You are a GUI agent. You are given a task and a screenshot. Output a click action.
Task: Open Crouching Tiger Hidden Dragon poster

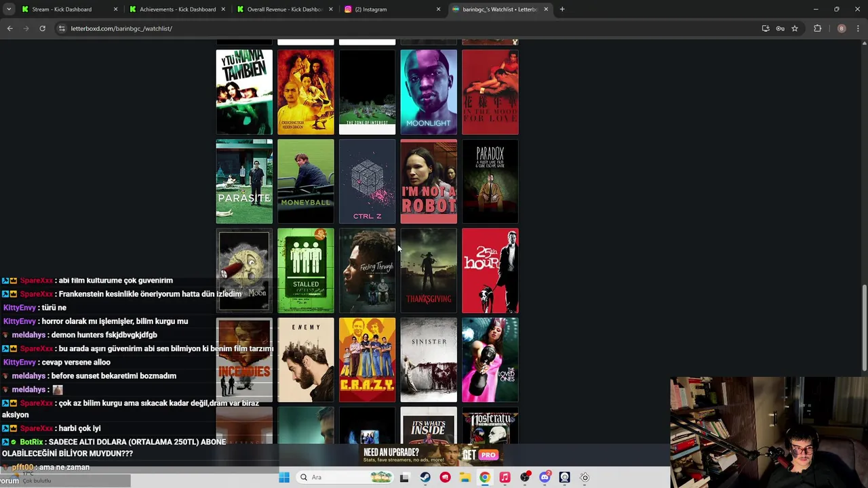(306, 92)
